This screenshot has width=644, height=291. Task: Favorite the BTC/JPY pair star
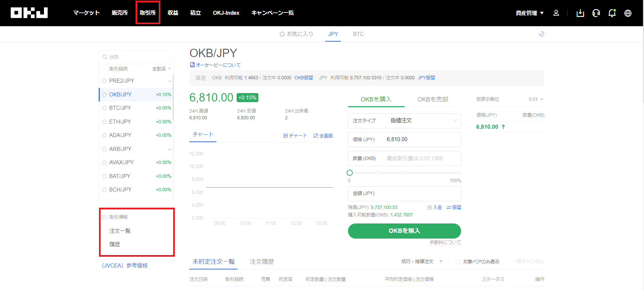coord(104,108)
